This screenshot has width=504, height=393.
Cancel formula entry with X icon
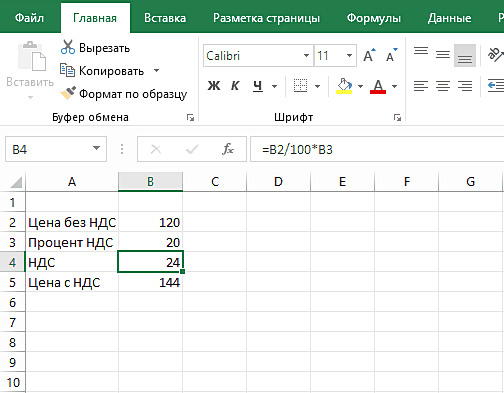click(x=156, y=149)
